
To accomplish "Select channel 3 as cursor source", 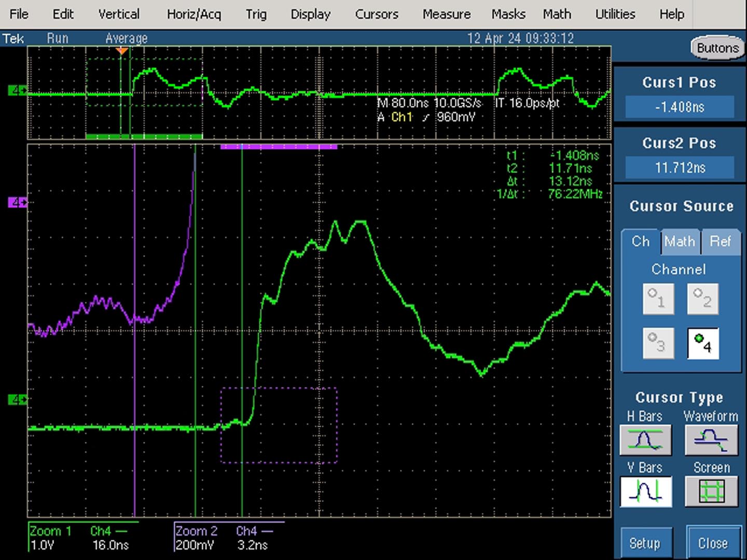I will 658,343.
